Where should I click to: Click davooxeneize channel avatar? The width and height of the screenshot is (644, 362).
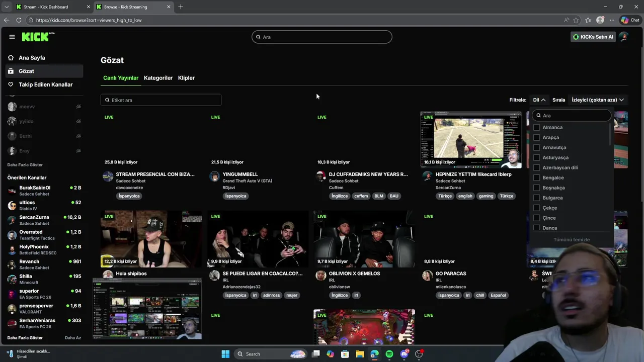pos(108,176)
